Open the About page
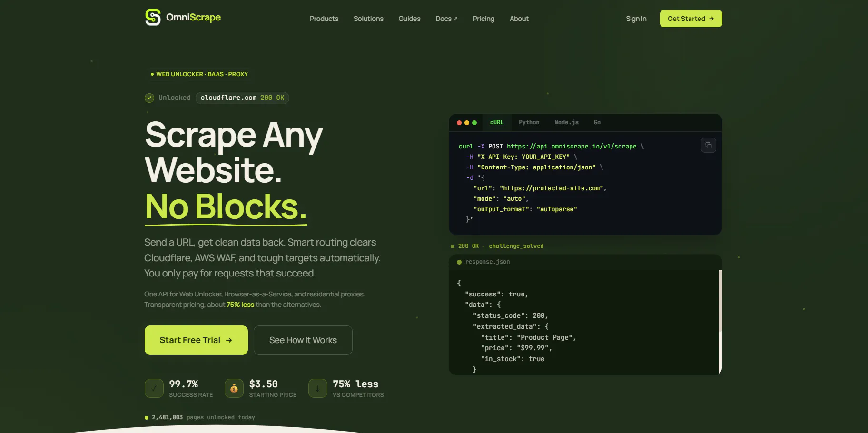The width and height of the screenshot is (868, 433). click(519, 19)
